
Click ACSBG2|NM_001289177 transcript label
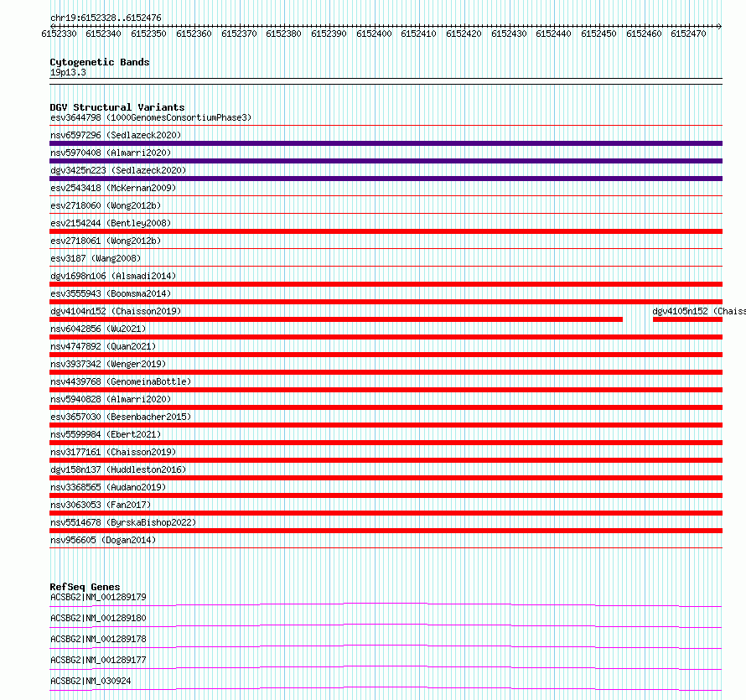(x=98, y=660)
